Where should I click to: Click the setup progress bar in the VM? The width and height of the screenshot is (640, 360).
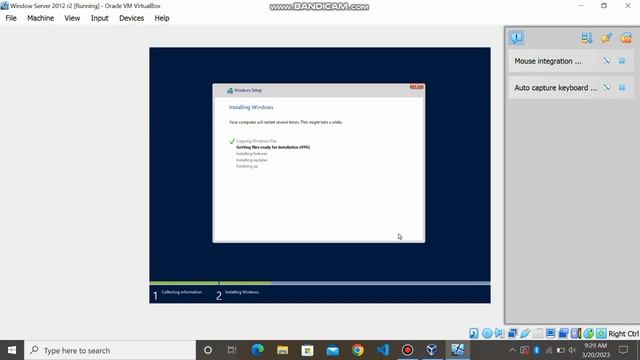[320, 283]
